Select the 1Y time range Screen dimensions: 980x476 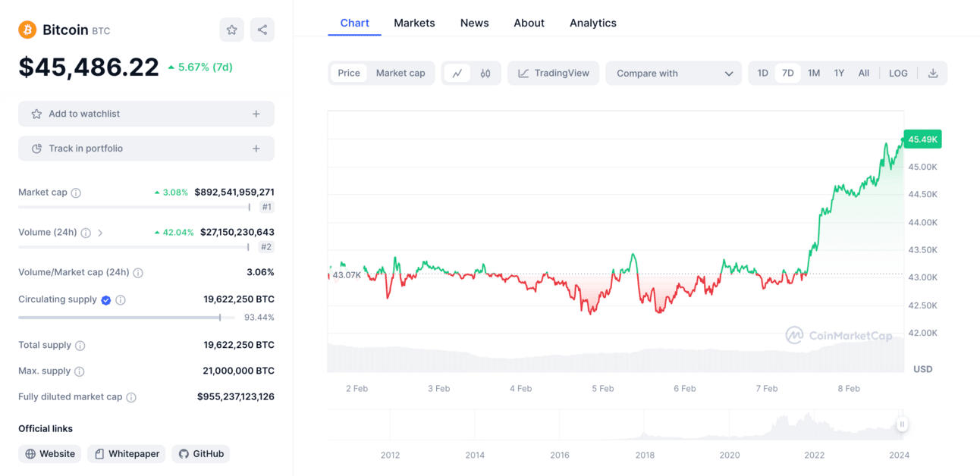(x=839, y=73)
